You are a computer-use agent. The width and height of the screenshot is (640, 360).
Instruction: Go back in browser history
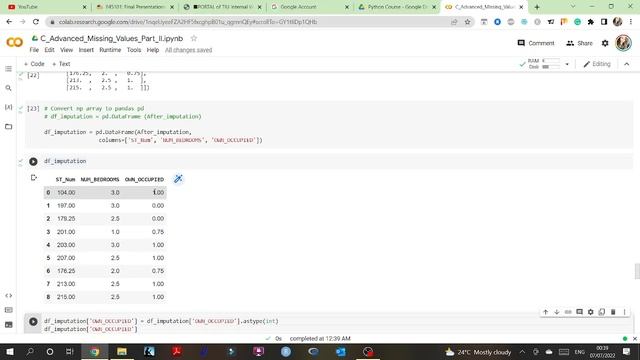pos(9,22)
